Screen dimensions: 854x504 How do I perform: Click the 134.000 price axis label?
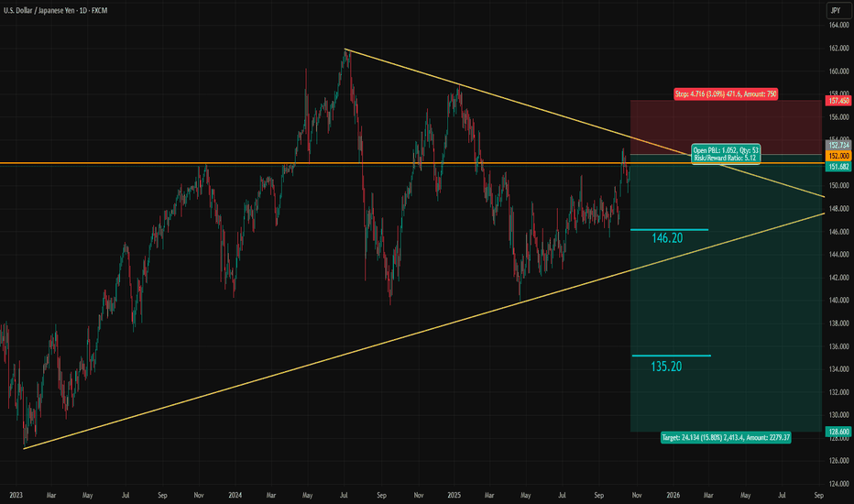[838, 369]
